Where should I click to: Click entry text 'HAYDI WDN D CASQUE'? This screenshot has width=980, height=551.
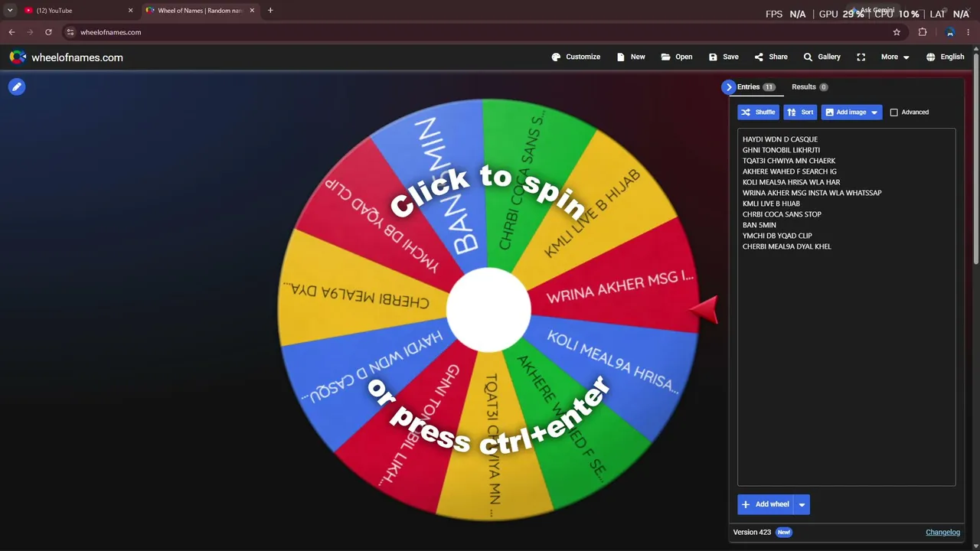pos(779,139)
